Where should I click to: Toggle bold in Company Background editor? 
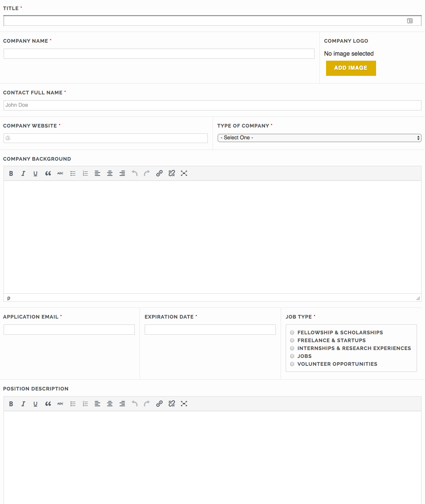tap(11, 173)
